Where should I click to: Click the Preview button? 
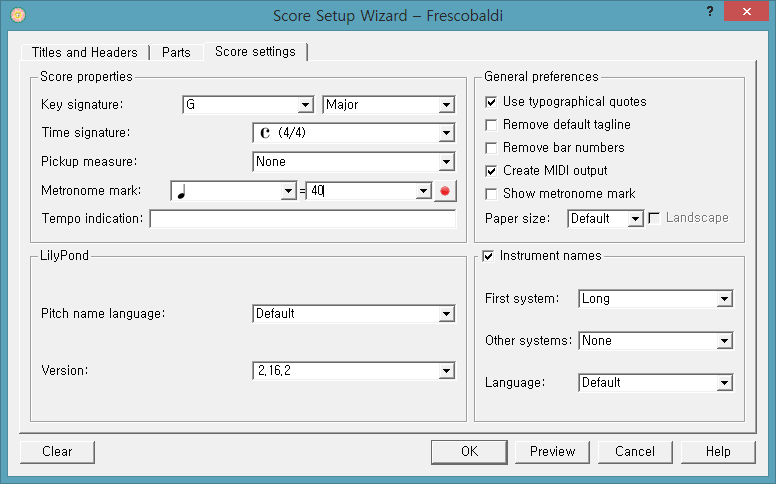[552, 452]
